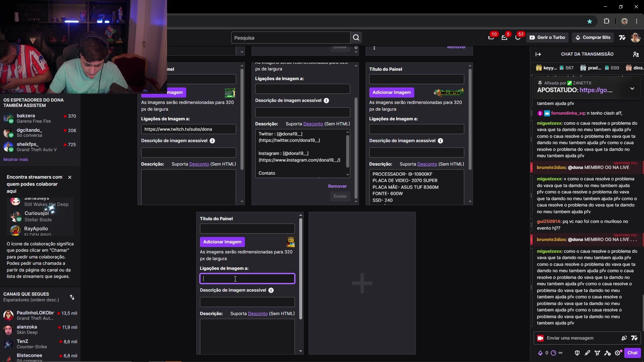This screenshot has width=644, height=362.
Task: Sort followed channels with arrows icon
Action: (x=72, y=297)
